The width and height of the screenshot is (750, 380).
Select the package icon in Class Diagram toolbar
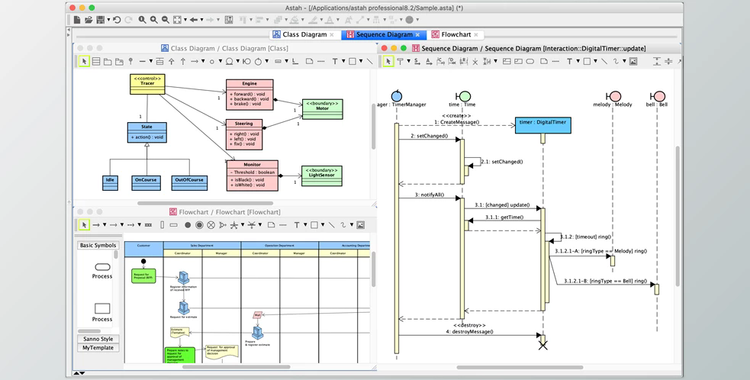click(x=108, y=61)
